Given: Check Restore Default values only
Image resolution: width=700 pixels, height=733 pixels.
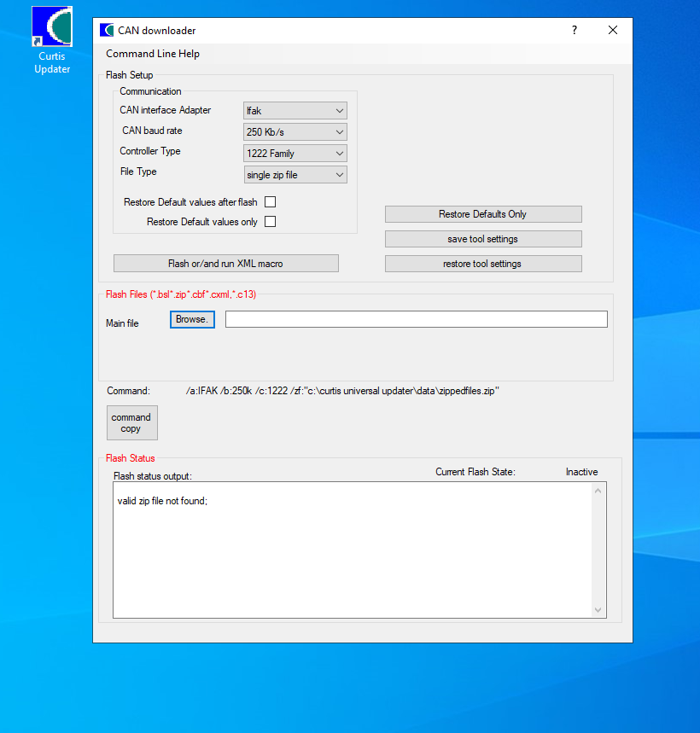Looking at the screenshot, I should pyautogui.click(x=270, y=221).
